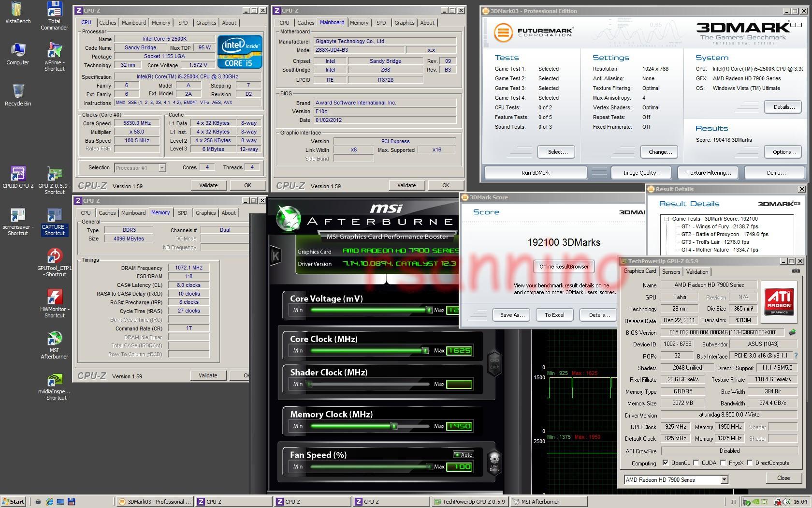The image size is (812, 508).
Task: Click the ATI Radeon logo in GPU-Z
Action: pyautogui.click(x=779, y=301)
